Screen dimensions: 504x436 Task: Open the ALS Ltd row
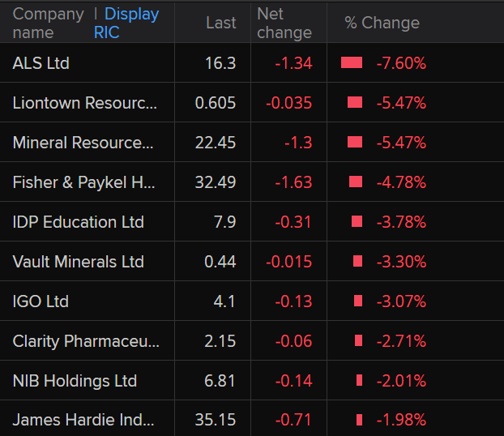click(41, 63)
